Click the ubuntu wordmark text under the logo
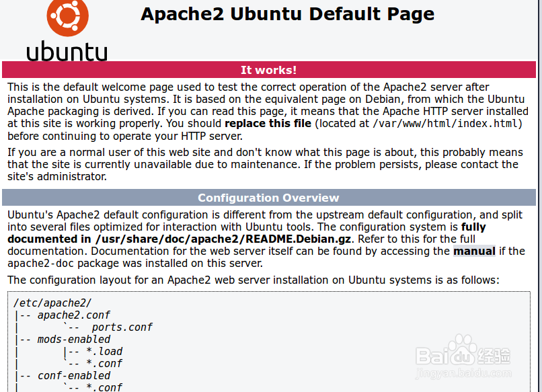Screen dimensions: 542x392 pyautogui.click(x=67, y=52)
